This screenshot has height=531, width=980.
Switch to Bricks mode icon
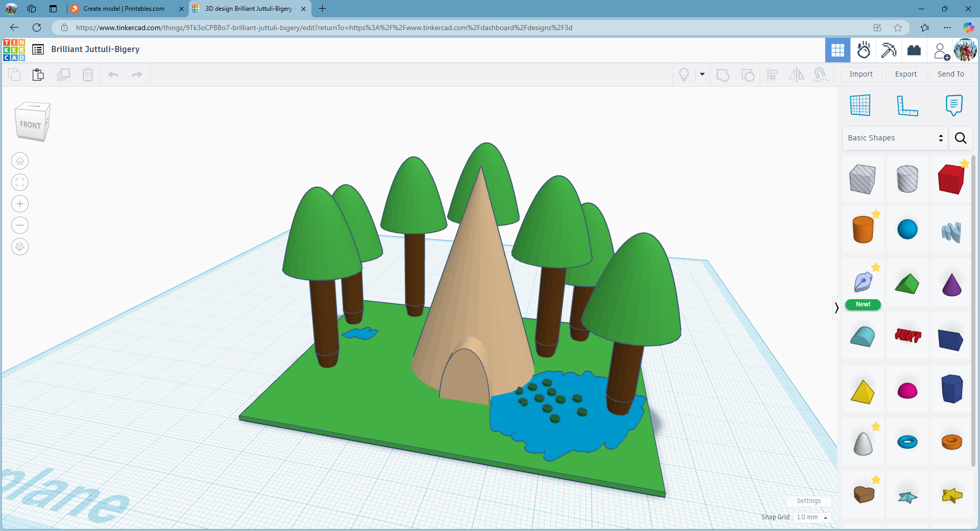coord(914,50)
